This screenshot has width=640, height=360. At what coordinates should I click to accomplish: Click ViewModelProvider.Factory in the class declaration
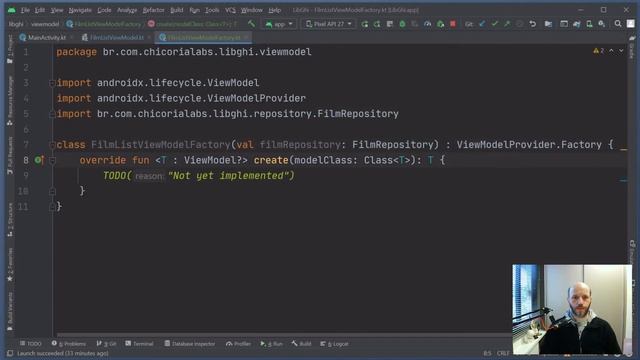click(529, 145)
